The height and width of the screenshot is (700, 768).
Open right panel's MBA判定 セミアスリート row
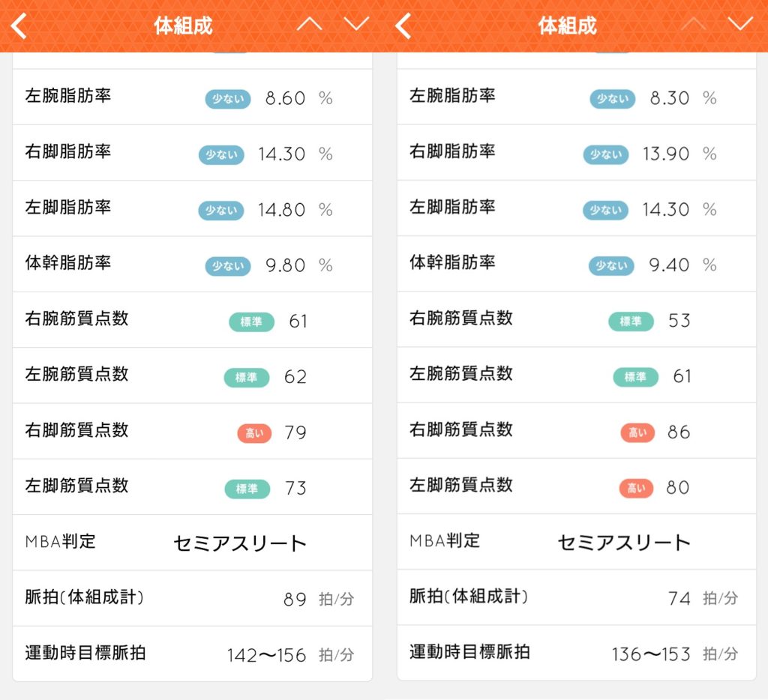click(x=577, y=541)
